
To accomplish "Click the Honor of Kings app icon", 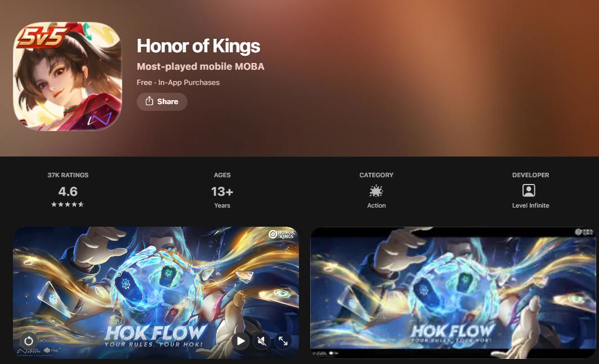I will click(x=68, y=76).
